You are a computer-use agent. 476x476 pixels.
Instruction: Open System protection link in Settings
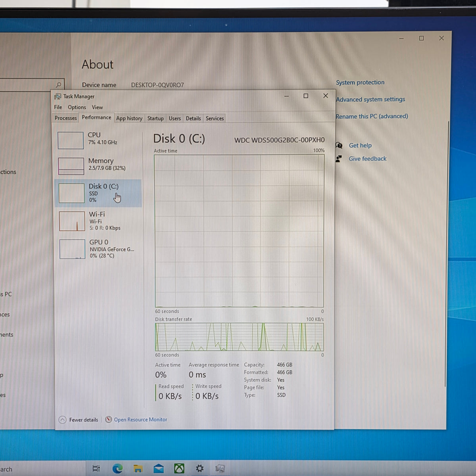(360, 82)
